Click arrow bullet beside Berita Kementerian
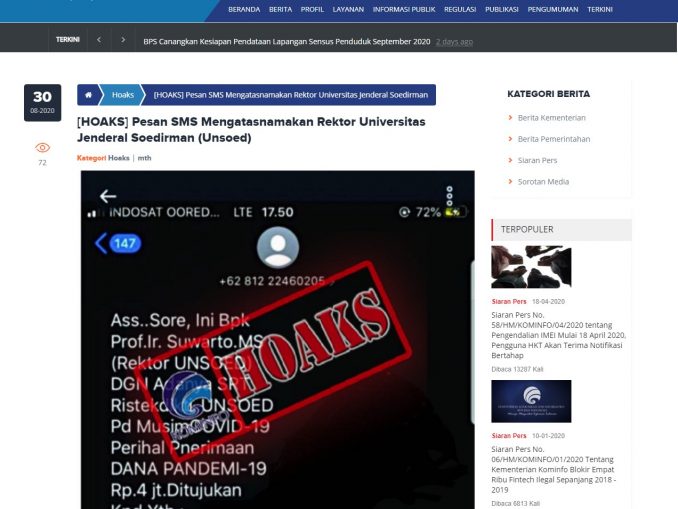 click(510, 118)
